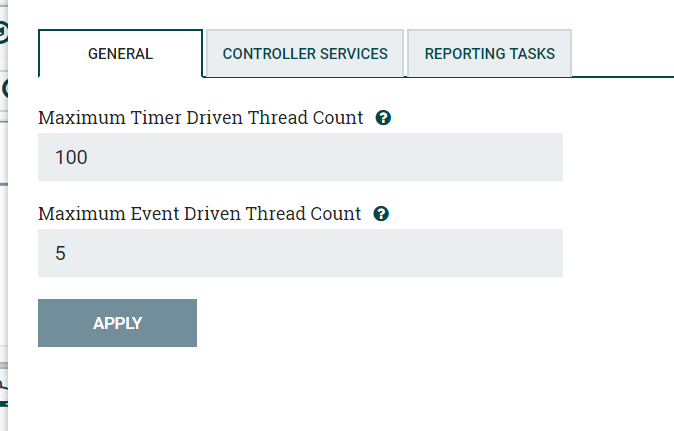Image resolution: width=674 pixels, height=431 pixels.
Task: Click the Maximum Event Driven Thread Count label
Action: click(199, 214)
